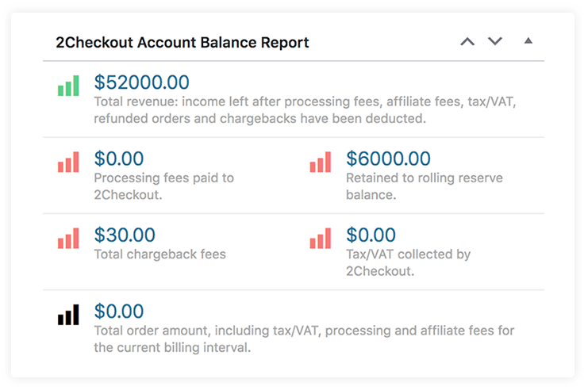
Task: Select the $6000.00 rolling reserve value
Action: [388, 159]
